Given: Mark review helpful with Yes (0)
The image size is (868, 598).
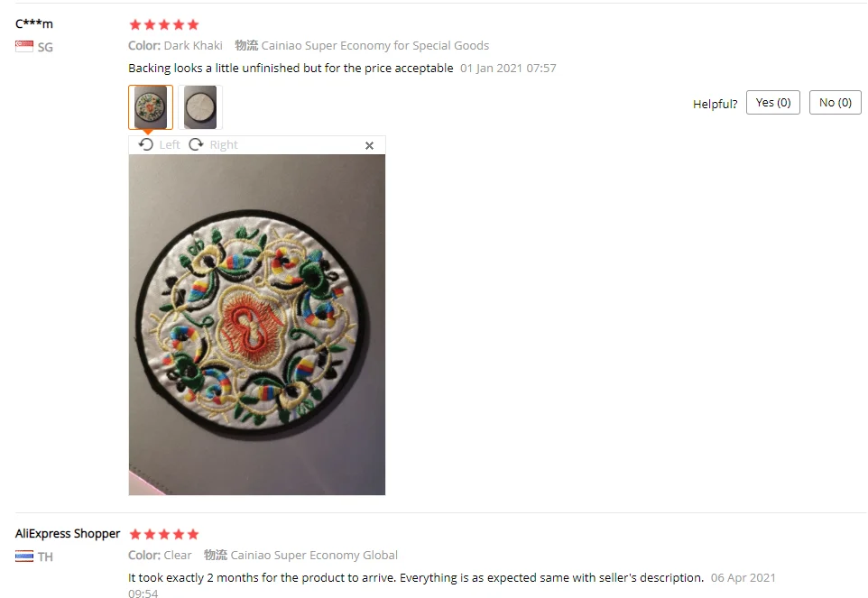Looking at the screenshot, I should tap(772, 102).
